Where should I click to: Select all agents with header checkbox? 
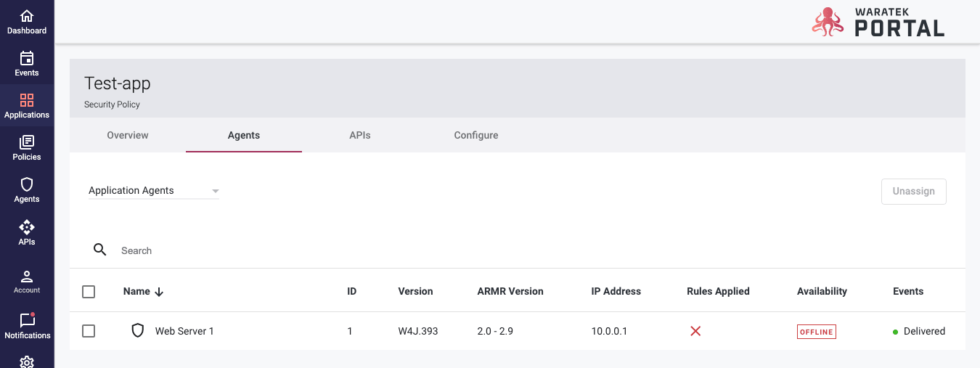[x=89, y=292]
